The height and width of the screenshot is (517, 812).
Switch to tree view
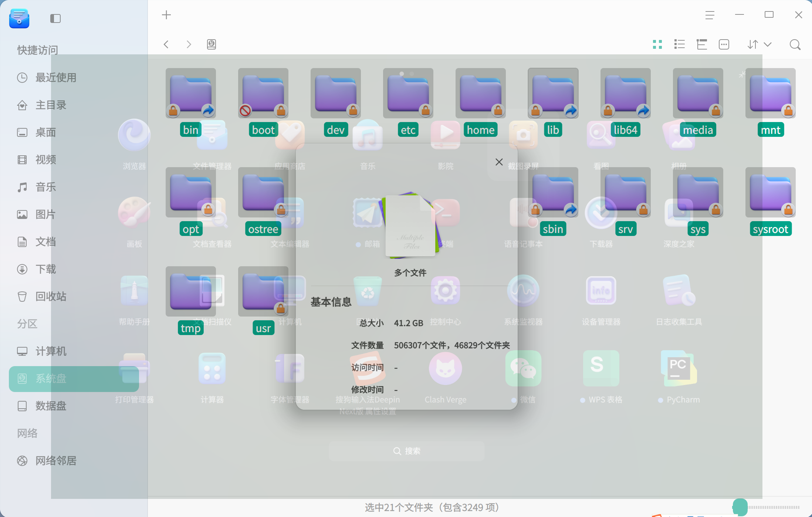click(702, 44)
